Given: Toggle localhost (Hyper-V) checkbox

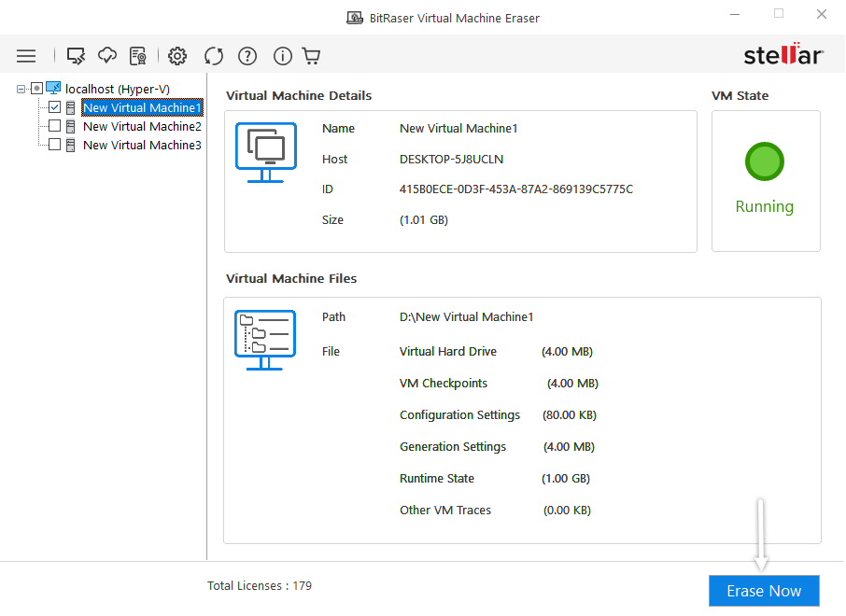Looking at the screenshot, I should pos(36,89).
